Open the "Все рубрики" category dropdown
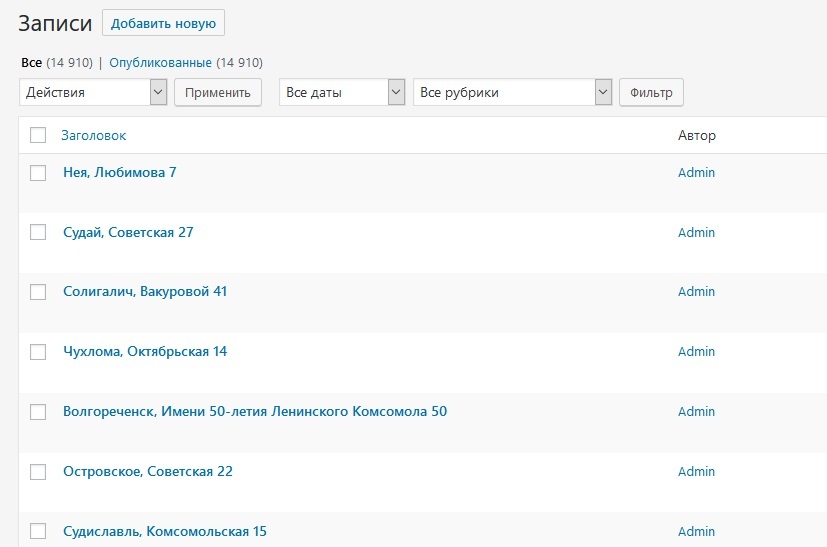Image resolution: width=827 pixels, height=547 pixels. pyautogui.click(x=512, y=92)
